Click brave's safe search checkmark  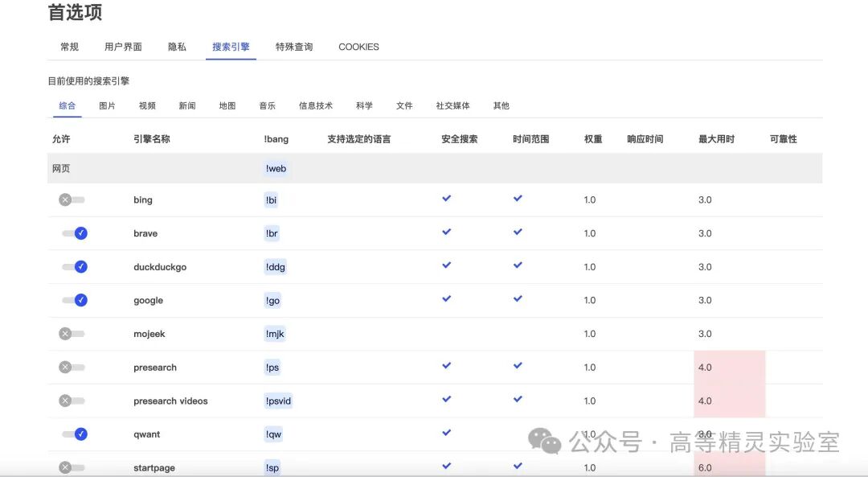point(447,232)
